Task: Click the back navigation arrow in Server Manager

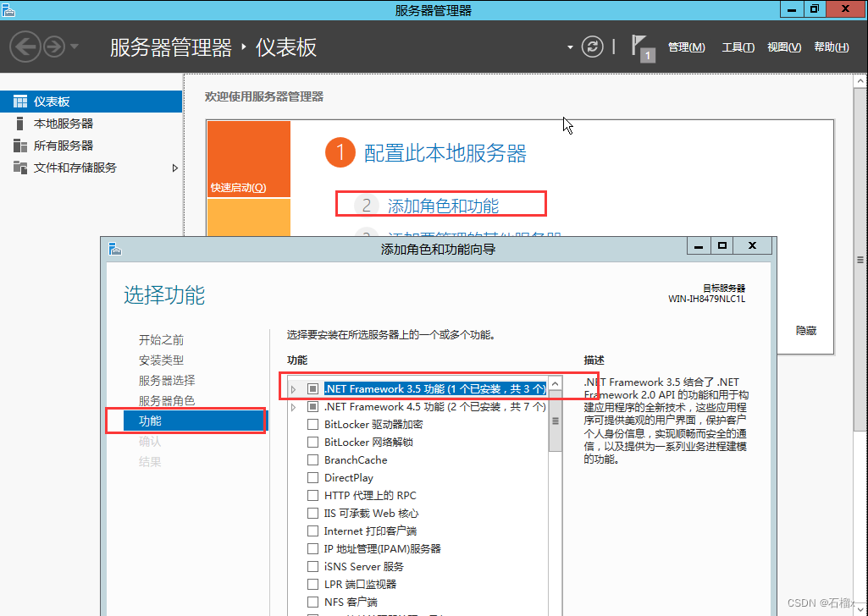Action: click(x=25, y=47)
